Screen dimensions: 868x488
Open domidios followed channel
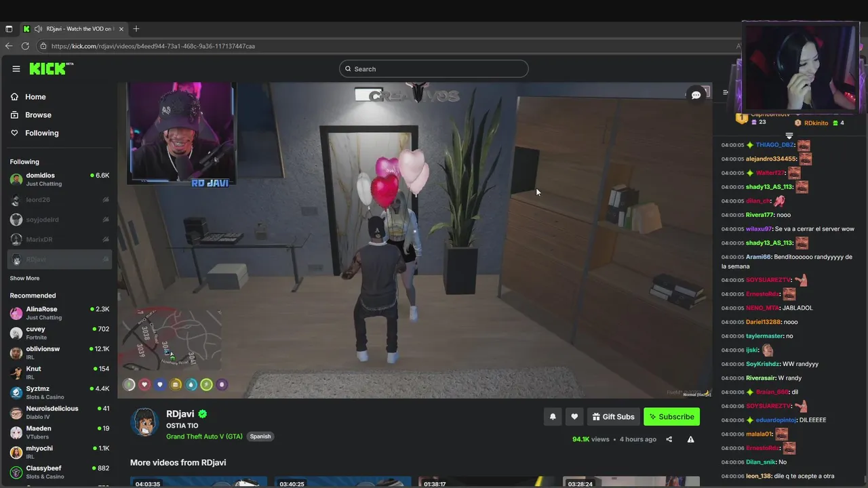(60, 180)
